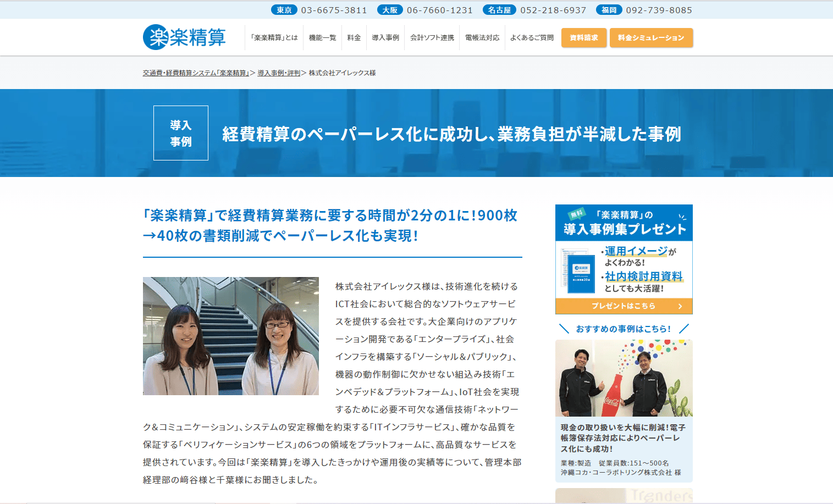The height and width of the screenshot is (504, 833).
Task: Click the 楽楽精算 logo
Action: [184, 37]
